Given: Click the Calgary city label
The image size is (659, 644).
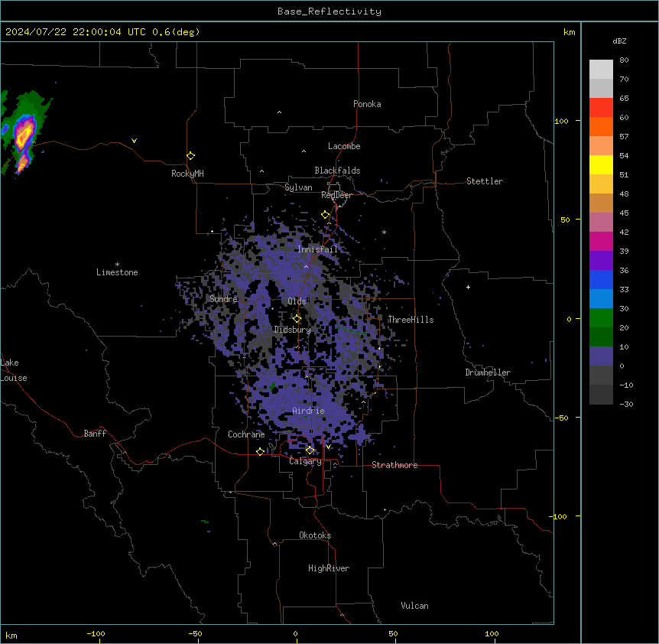Looking at the screenshot, I should pos(306,461).
